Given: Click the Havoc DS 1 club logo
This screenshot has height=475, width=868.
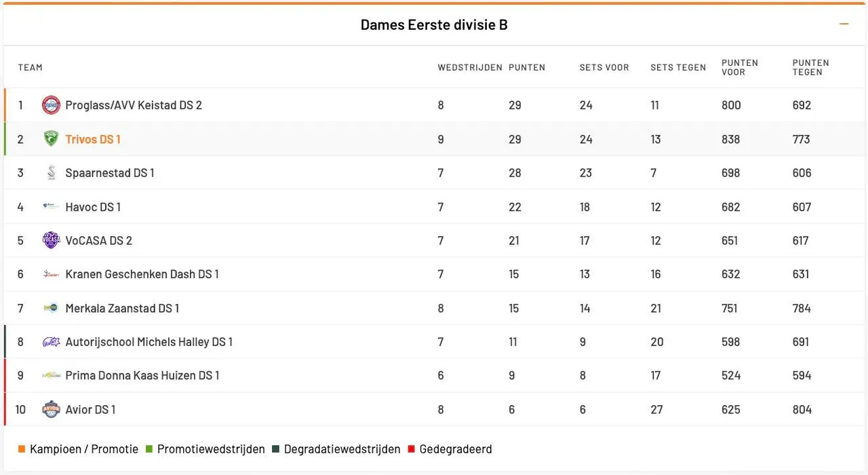Looking at the screenshot, I should [51, 206].
